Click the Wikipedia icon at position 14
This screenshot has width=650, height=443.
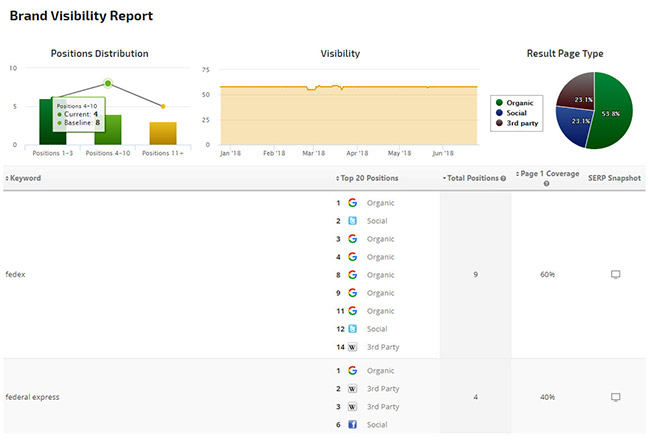coord(352,347)
